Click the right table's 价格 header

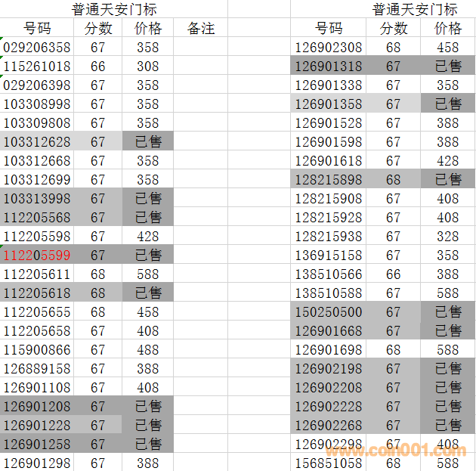[448, 29]
